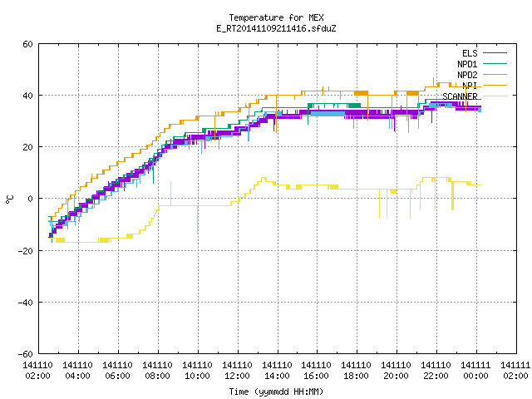This screenshot has width=532, height=399.
Task: Click the ELS legend label
Action: click(470, 53)
